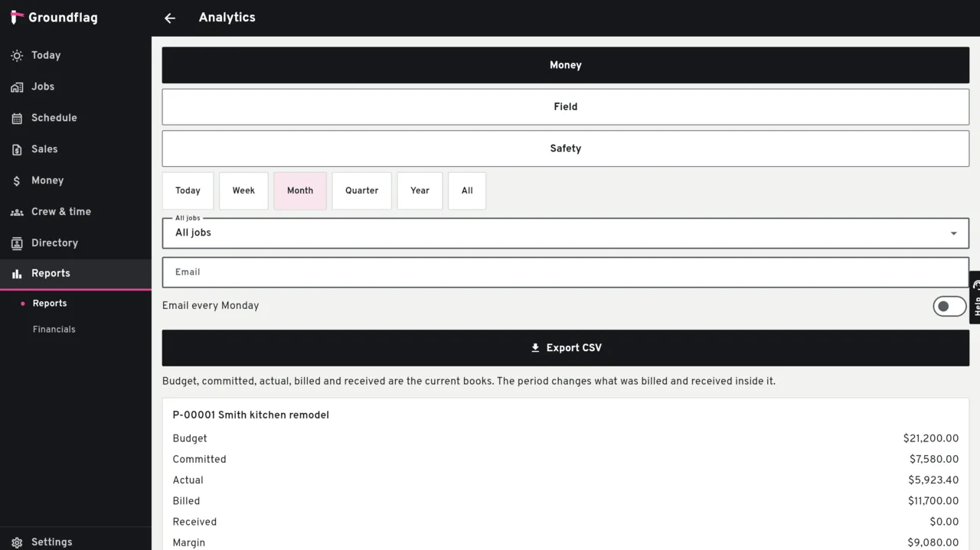Go back using the arrow icon
Viewport: 980px width, 550px height.
170,18
